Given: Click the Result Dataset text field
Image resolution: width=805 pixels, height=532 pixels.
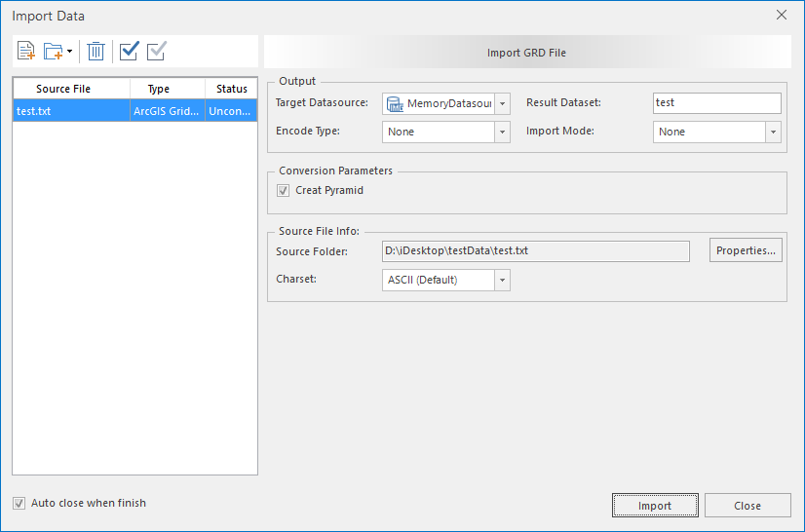Looking at the screenshot, I should 716,103.
